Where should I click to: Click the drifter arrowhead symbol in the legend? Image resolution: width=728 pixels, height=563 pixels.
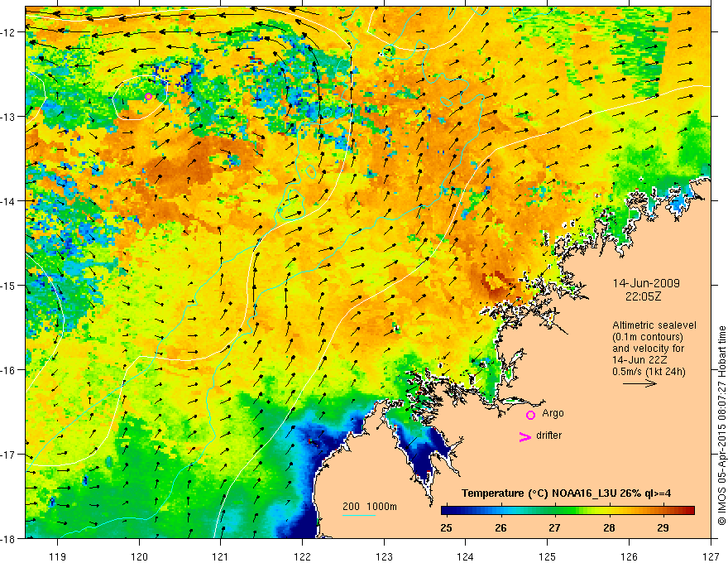point(524,436)
